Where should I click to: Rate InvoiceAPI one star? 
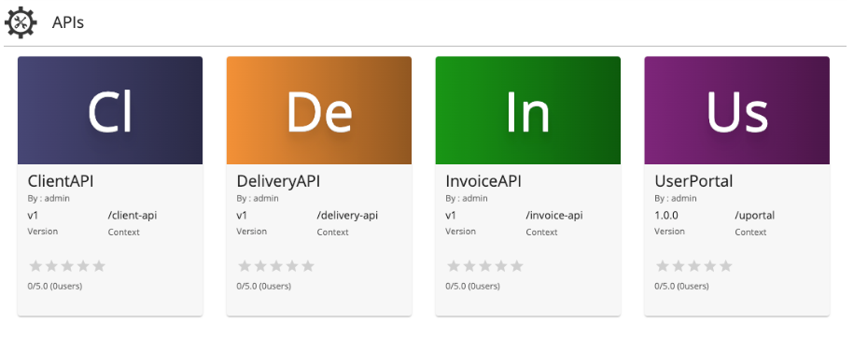click(x=454, y=266)
